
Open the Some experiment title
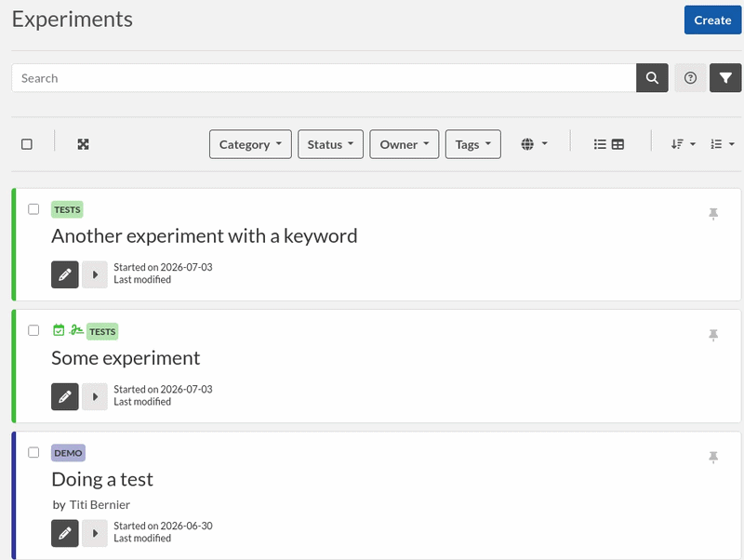[x=126, y=358]
